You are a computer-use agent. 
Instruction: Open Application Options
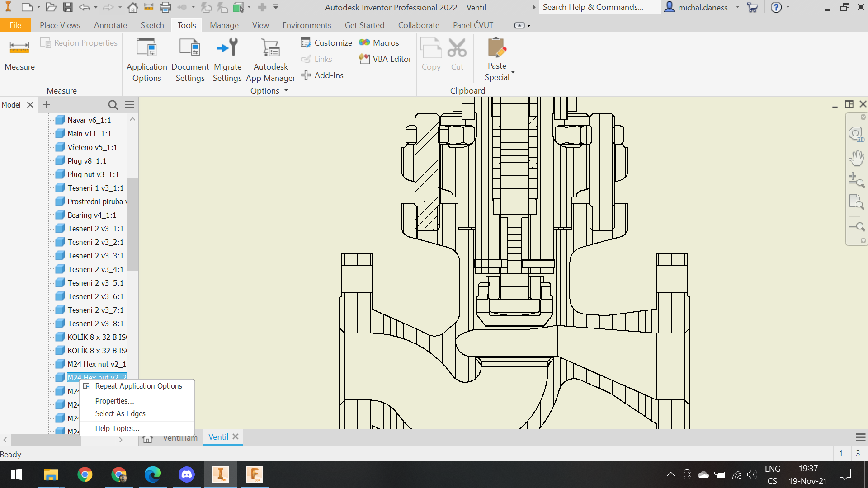pyautogui.click(x=146, y=59)
